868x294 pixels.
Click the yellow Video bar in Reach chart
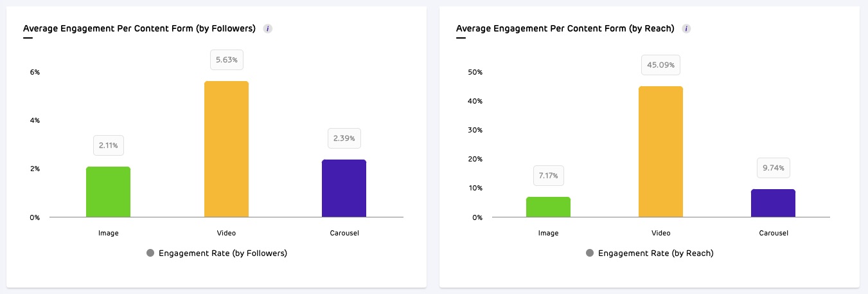(660, 152)
